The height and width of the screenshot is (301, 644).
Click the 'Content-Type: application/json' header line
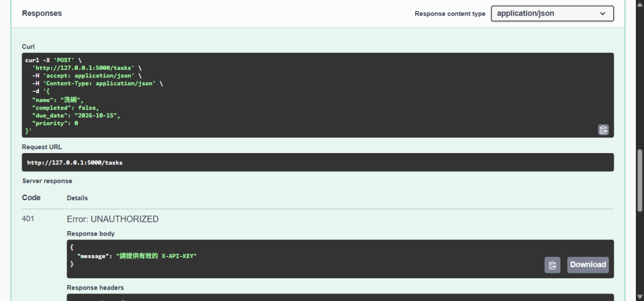tap(97, 84)
